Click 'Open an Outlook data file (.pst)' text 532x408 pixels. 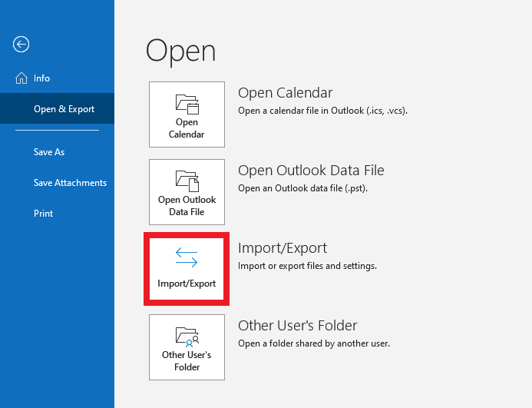point(302,188)
